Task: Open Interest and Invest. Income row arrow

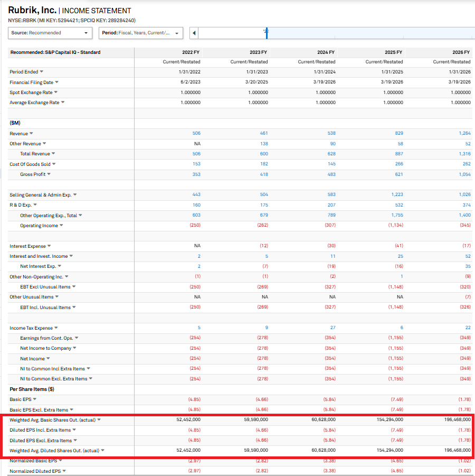Action: (x=71, y=256)
